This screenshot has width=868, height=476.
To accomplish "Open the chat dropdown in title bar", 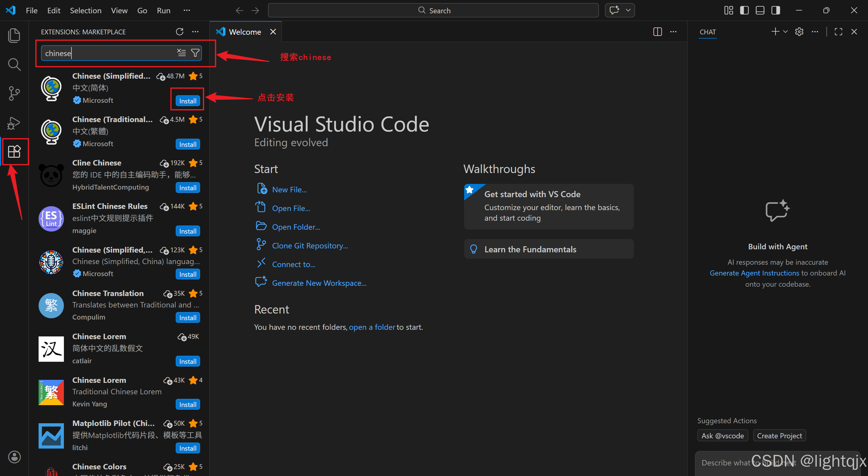I will coord(628,11).
